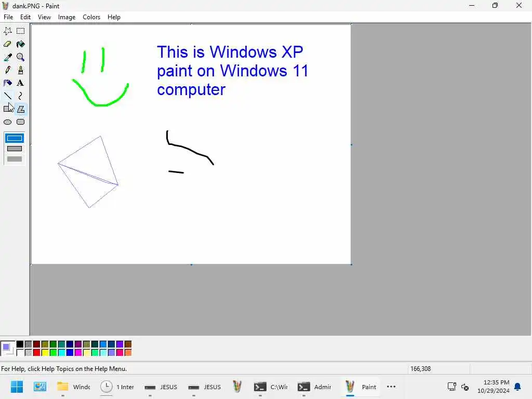Pick the white color swatch
Image resolution: width=532 pixels, height=399 pixels.
coord(20,353)
